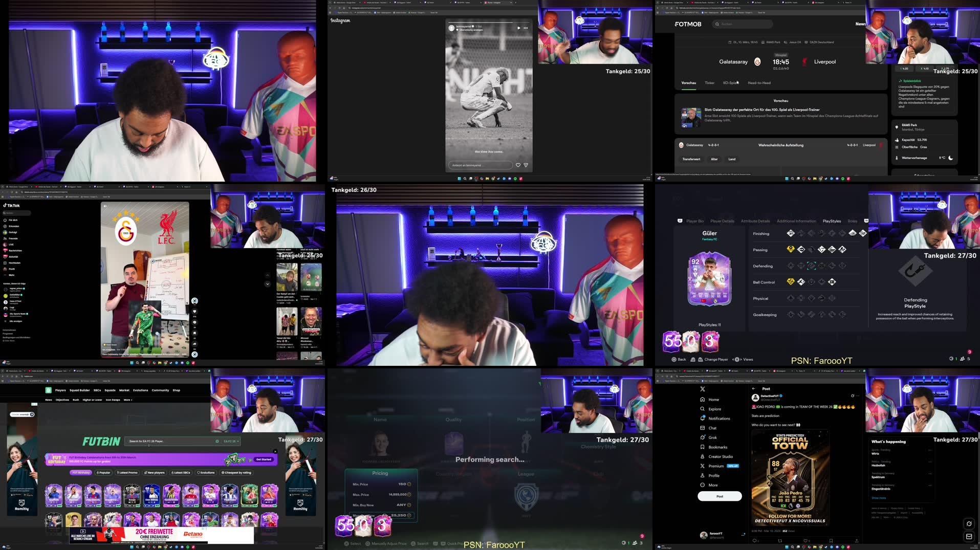Click the FotMob search magnifier
980x550 pixels.
click(716, 24)
